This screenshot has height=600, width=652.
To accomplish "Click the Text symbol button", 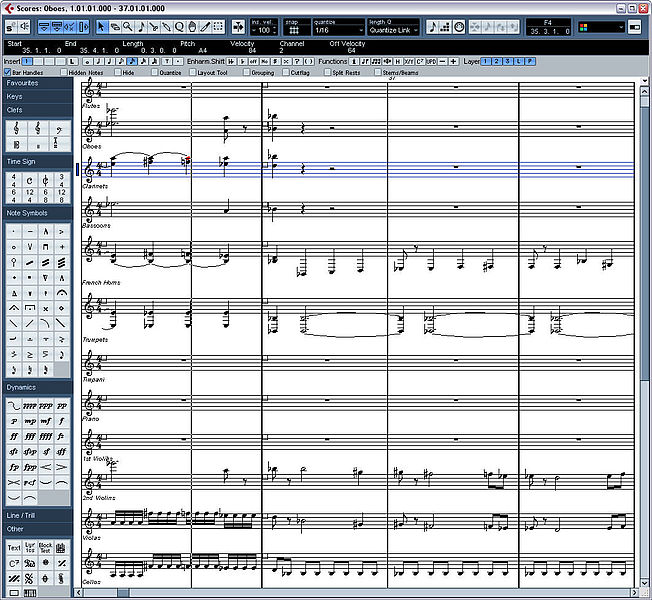I will 13,547.
